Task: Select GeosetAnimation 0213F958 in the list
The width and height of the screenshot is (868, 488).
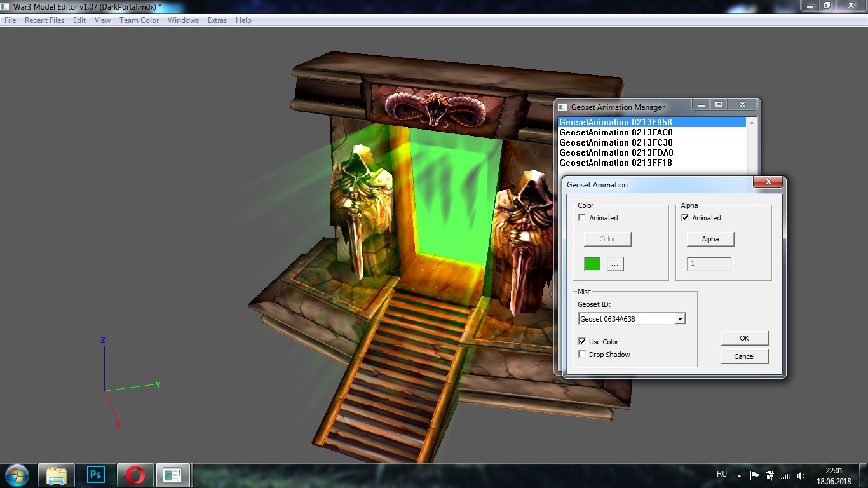Action: point(652,122)
